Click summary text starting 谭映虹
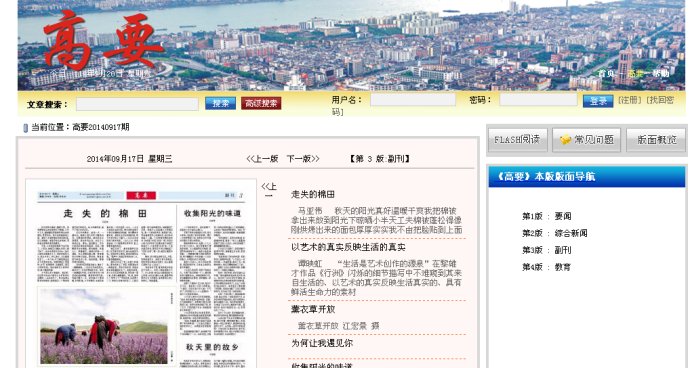The width and height of the screenshot is (690, 368). point(377,278)
